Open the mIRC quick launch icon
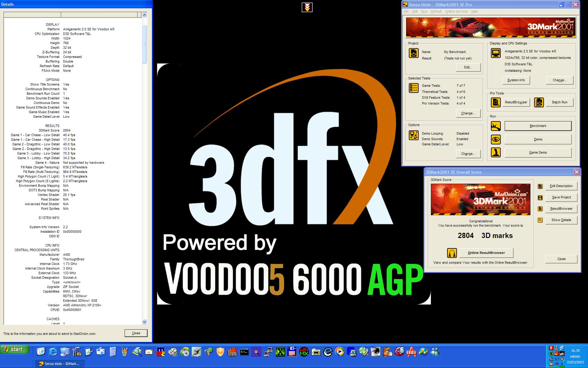The height and width of the screenshot is (368, 588). [161, 351]
